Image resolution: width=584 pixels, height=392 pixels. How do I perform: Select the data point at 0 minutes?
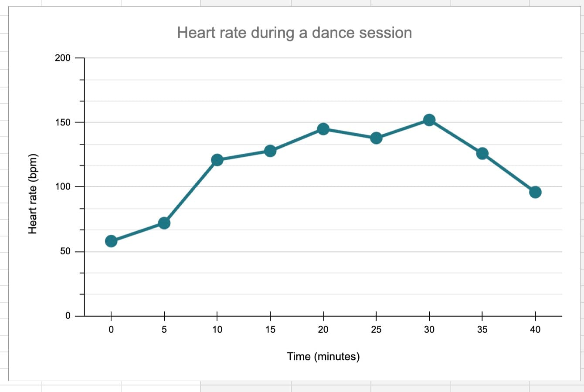coord(111,241)
